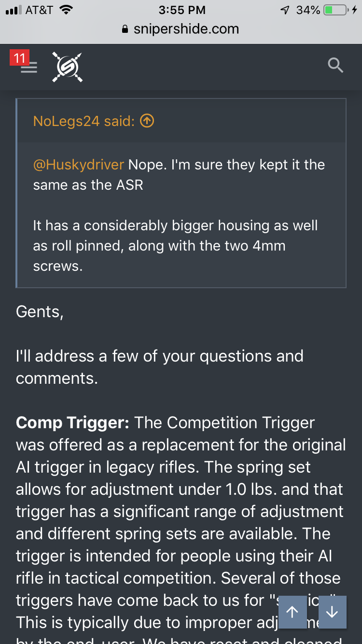Tap the 'Gents,' greeting line
Image resolution: width=362 pixels, height=644 pixels.
coord(40,312)
